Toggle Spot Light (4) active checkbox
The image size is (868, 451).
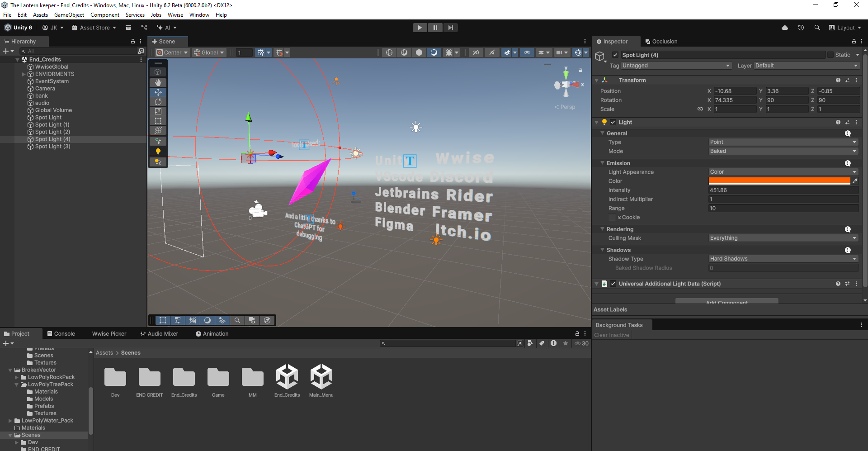click(x=615, y=55)
